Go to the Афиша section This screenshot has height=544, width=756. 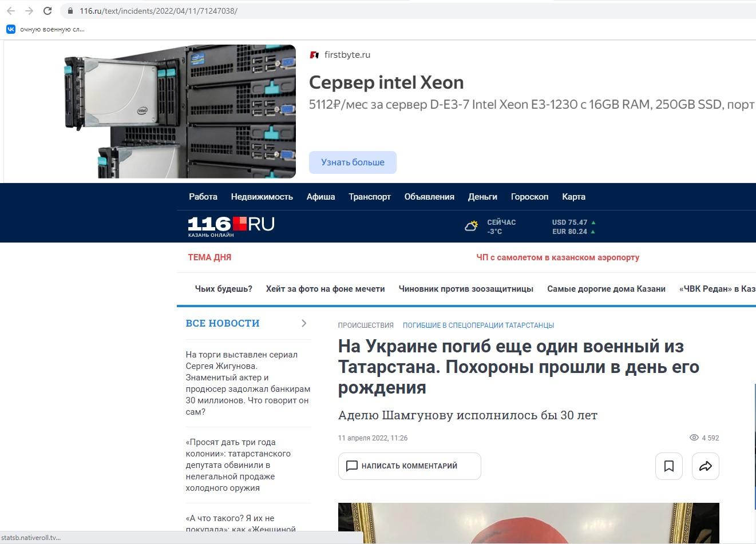coord(321,197)
